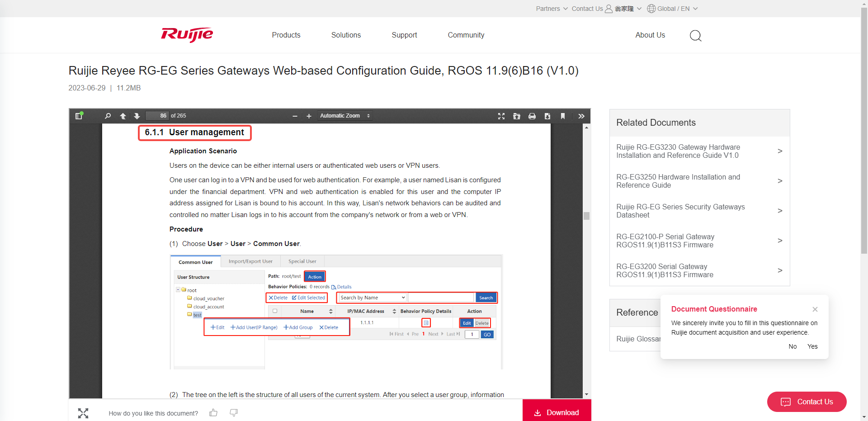The image size is (868, 421).
Task: Click the page number field showing 86
Action: pos(157,116)
